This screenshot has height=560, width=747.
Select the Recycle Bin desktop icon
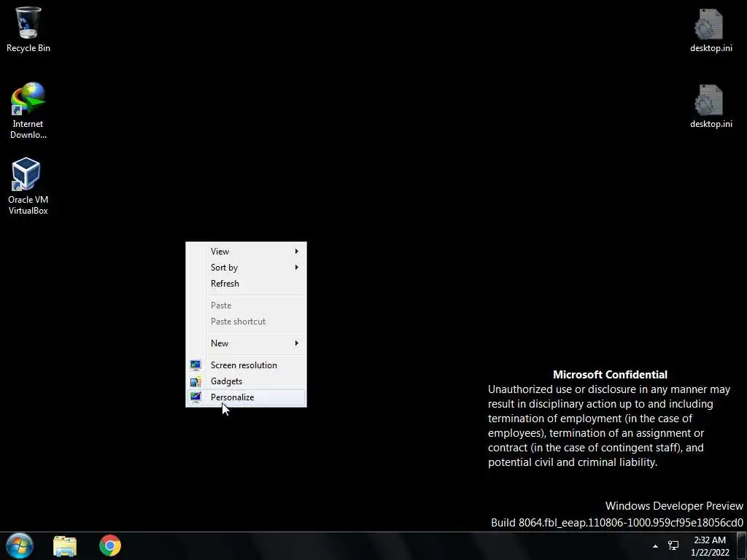28,29
